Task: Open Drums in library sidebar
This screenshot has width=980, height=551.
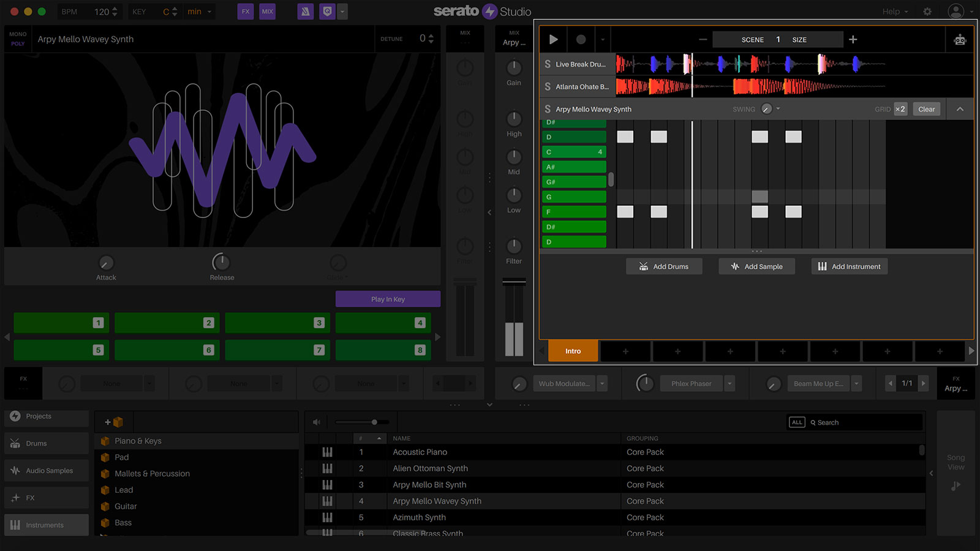Action: point(47,443)
